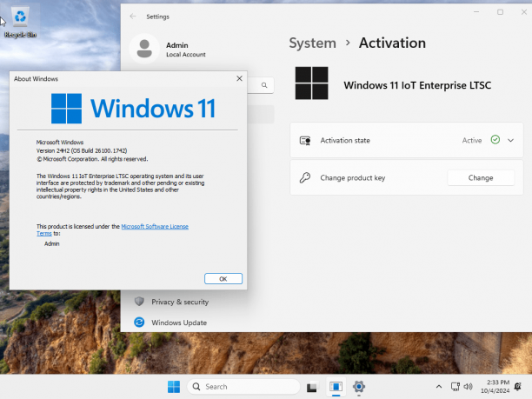Open the Microsoft Software License link
532x399 pixels.
pyautogui.click(x=155, y=226)
